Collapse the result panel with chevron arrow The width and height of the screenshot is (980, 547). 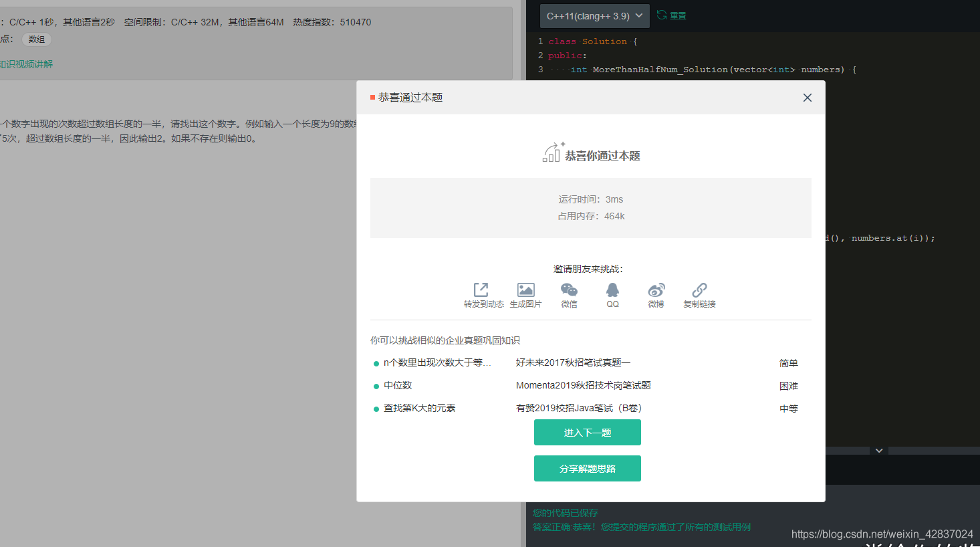coord(879,451)
